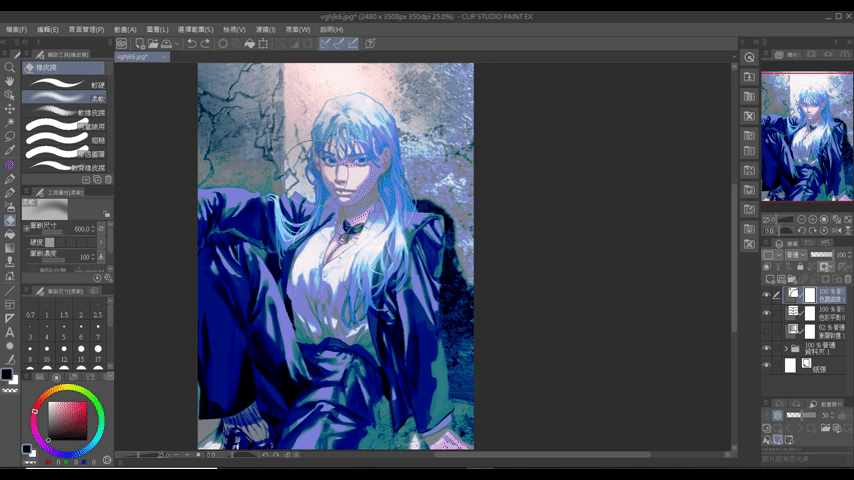Viewport: 854px width, 480px height.
Task: Choose brush size preset 17
Action: [x=97, y=355]
